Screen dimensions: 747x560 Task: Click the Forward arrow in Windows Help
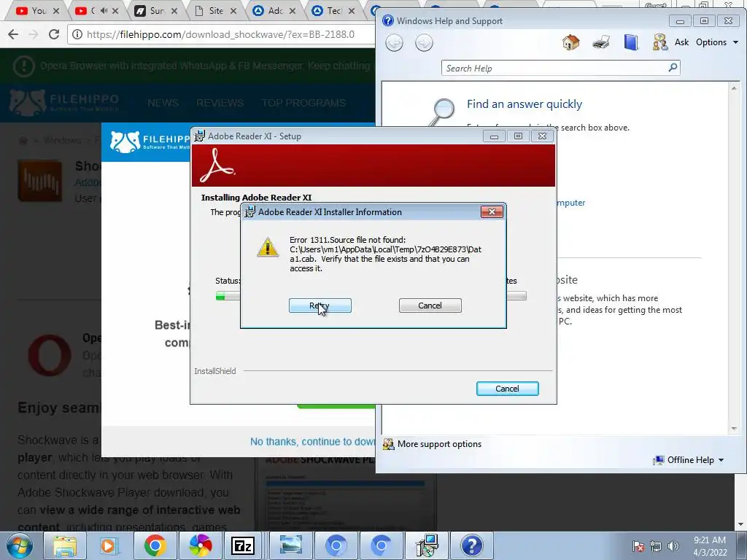coord(424,43)
